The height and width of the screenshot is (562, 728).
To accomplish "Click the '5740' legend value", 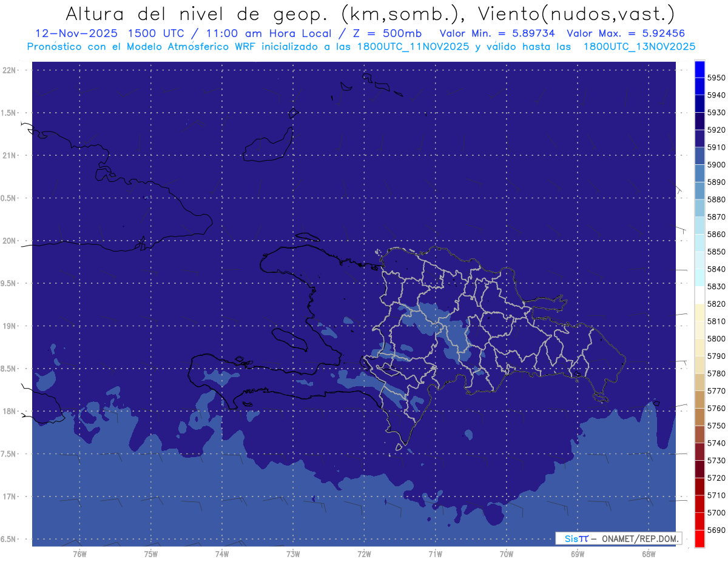I will [716, 443].
